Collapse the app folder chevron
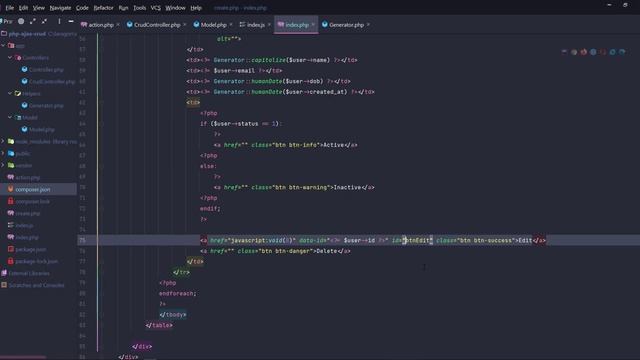This screenshot has height=360, width=640. pos(3,46)
